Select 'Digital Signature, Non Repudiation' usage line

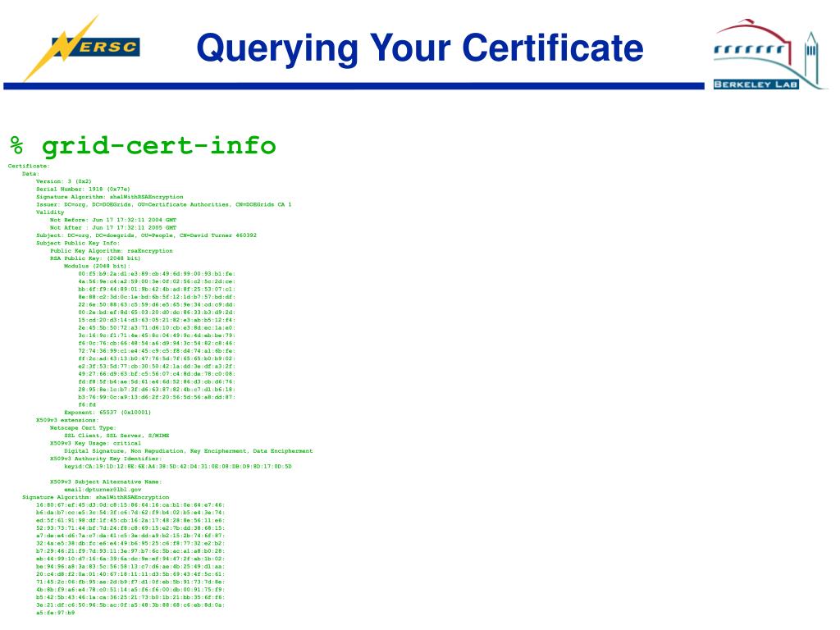(x=189, y=451)
